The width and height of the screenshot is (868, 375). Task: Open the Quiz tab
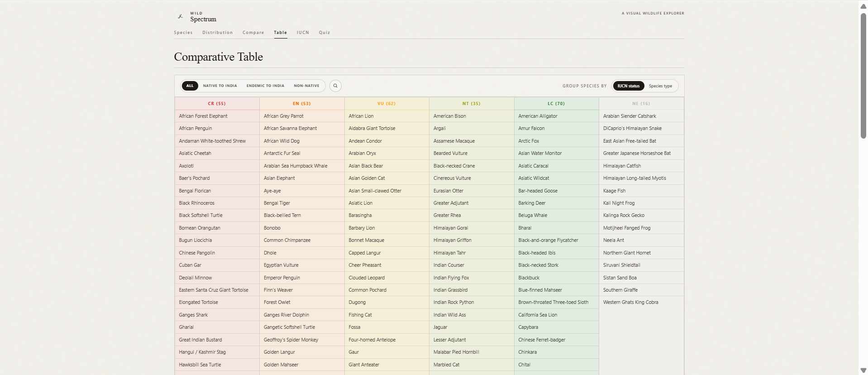tap(324, 33)
